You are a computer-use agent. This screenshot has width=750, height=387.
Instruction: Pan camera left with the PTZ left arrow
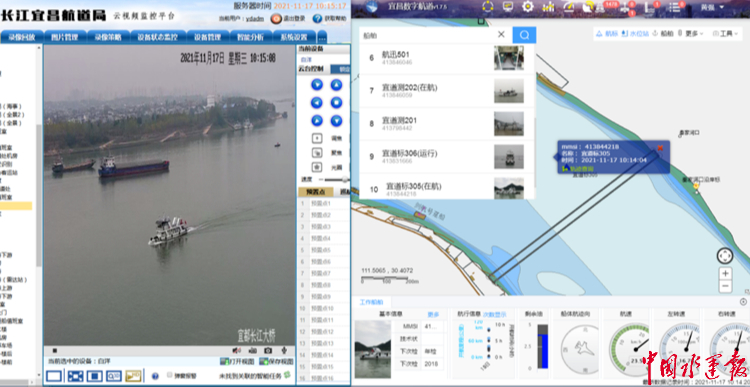tap(317, 102)
